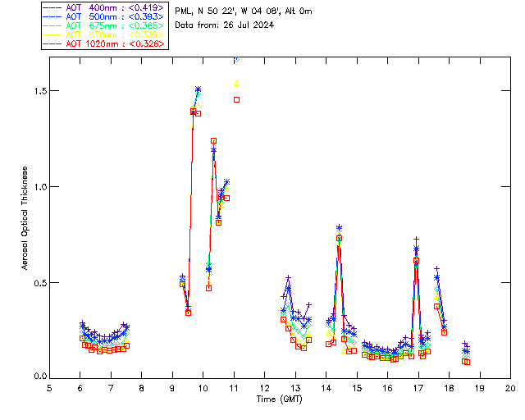
Task: Click the 5 tick label on time axis
Action: (49, 387)
